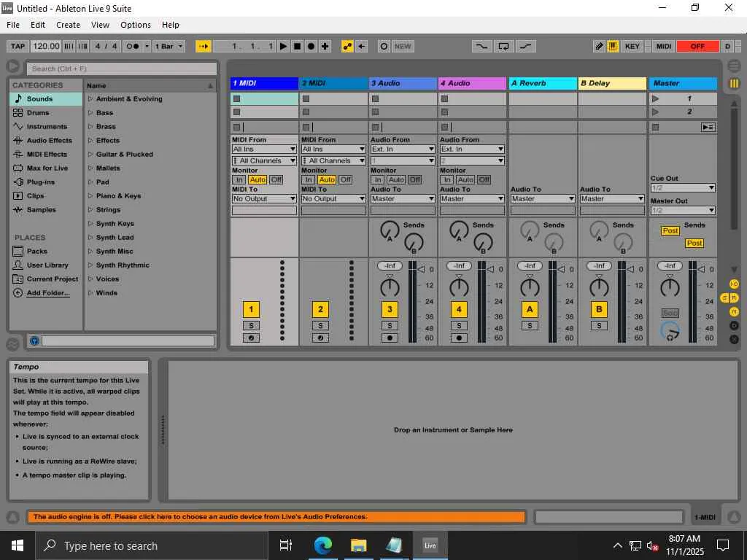
Task: Set 4 Audio monitor to Off
Action: point(484,179)
